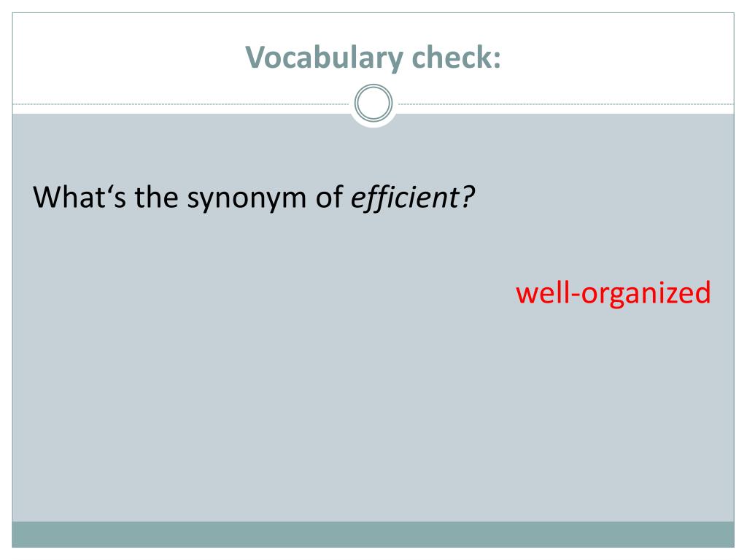Click the dark teal footer bar
The image size is (747, 560).
coord(373,534)
